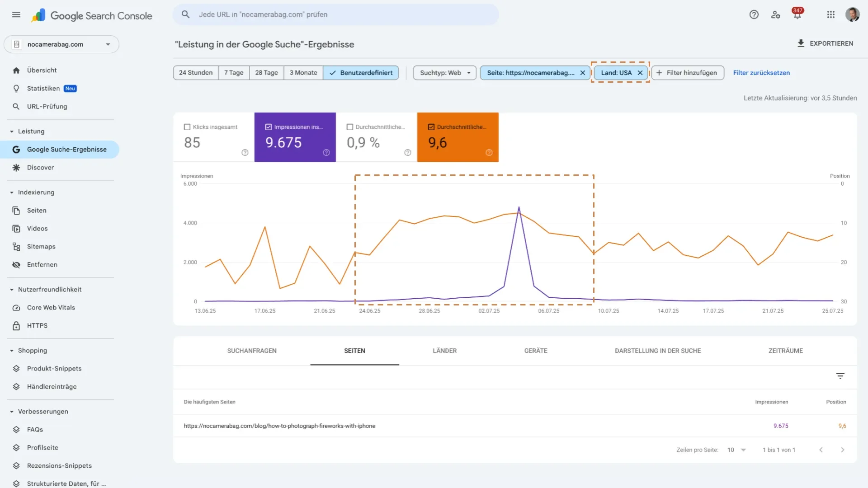This screenshot has width=868, height=488.
Task: Click Filter zurücksetzen link
Action: point(761,73)
